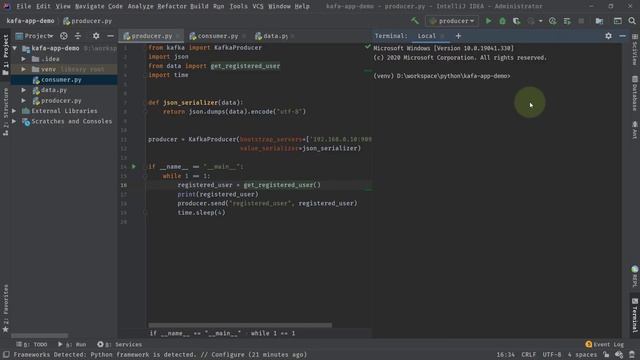
Task: Hide the Terminal panel
Action: (622, 36)
